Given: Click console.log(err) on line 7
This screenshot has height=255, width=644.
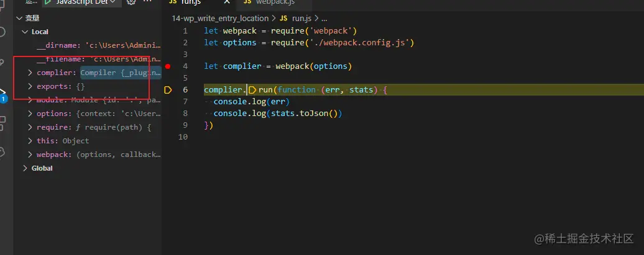Looking at the screenshot, I should coord(252,101).
